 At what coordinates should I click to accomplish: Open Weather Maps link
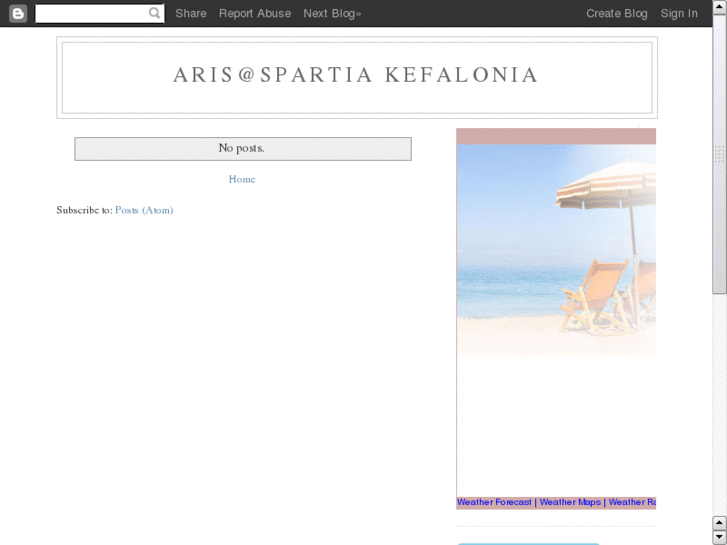tap(570, 502)
